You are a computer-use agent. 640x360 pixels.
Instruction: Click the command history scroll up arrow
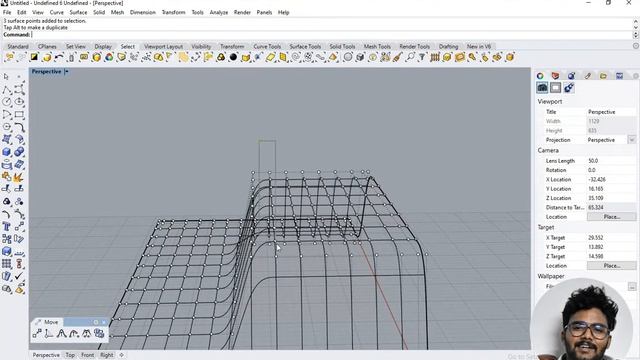tap(636, 21)
